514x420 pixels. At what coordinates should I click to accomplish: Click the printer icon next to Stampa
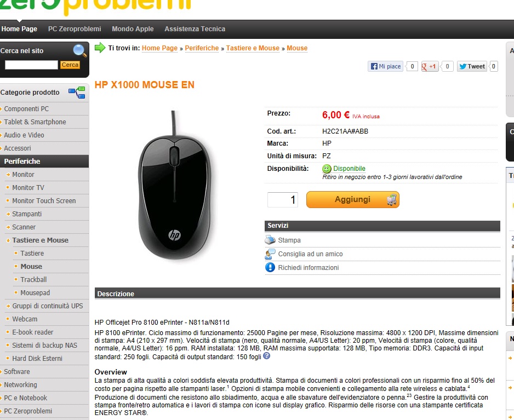tap(270, 240)
